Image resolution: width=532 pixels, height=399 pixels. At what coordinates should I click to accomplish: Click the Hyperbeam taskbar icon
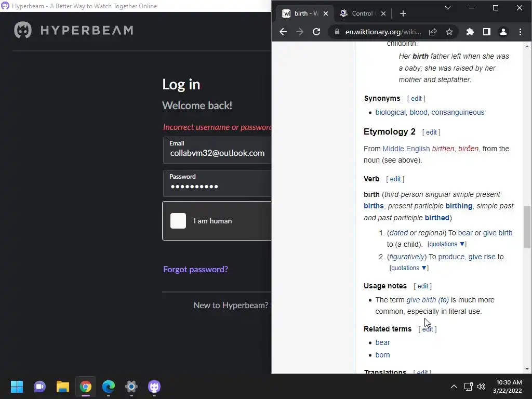(x=154, y=387)
